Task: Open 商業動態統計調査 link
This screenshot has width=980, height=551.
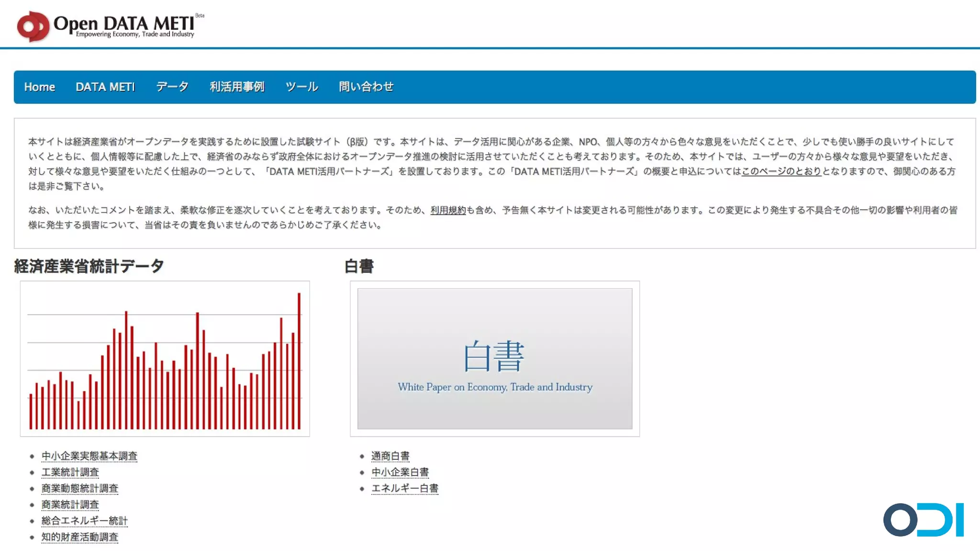Action: 80,488
